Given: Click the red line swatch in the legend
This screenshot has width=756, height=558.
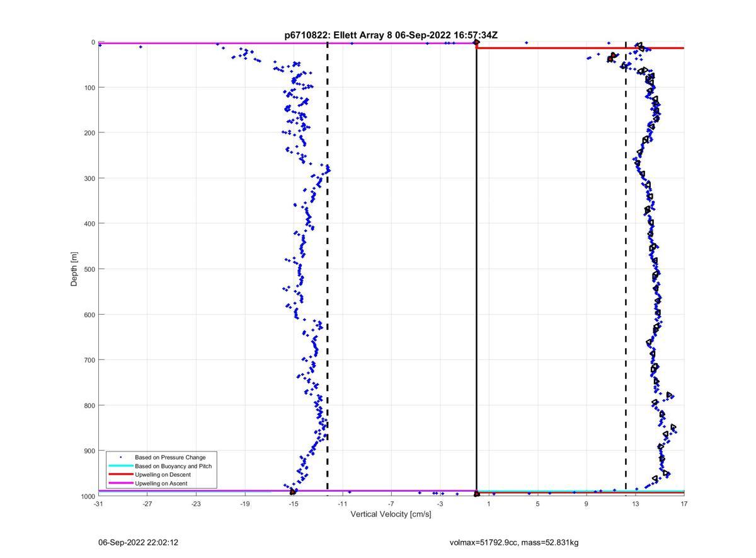Looking at the screenshot, I should pos(121,475).
